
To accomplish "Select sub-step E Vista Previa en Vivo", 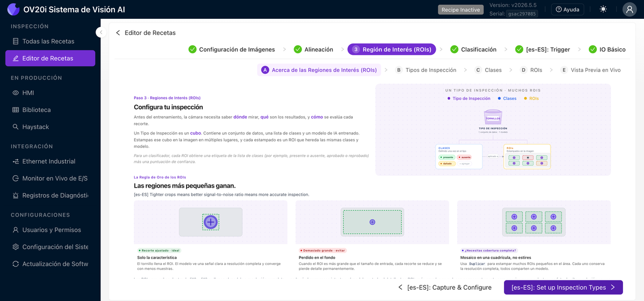I will pos(590,70).
